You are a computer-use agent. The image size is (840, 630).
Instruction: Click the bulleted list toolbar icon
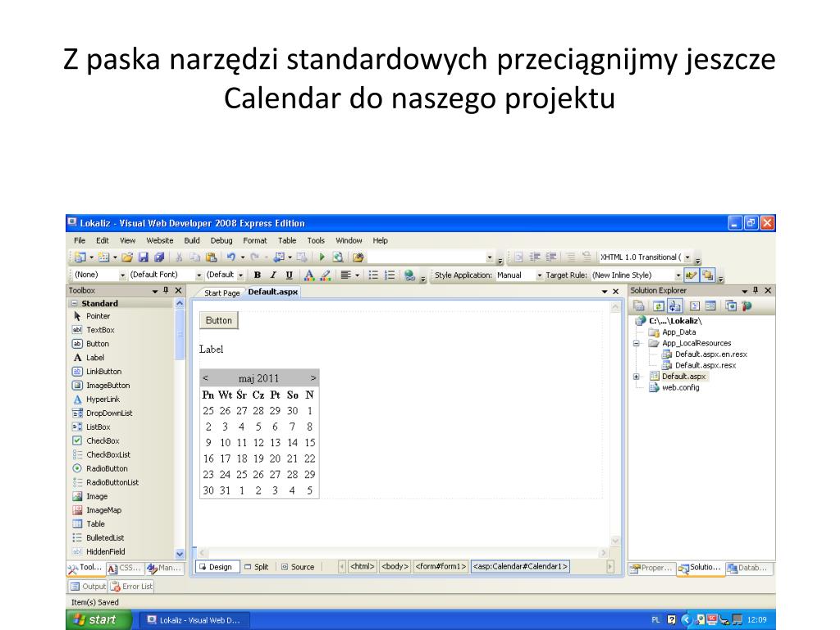tap(373, 275)
